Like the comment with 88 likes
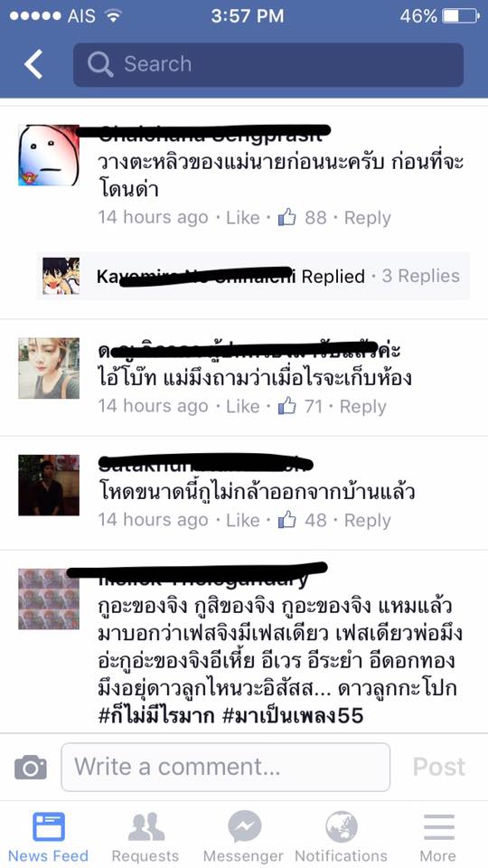This screenshot has width=488, height=868. (243, 218)
